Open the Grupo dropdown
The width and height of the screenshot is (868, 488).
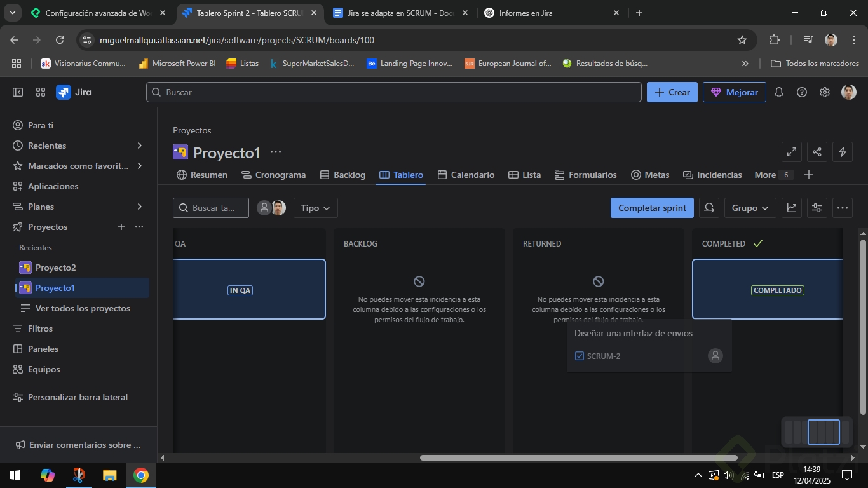pyautogui.click(x=750, y=208)
